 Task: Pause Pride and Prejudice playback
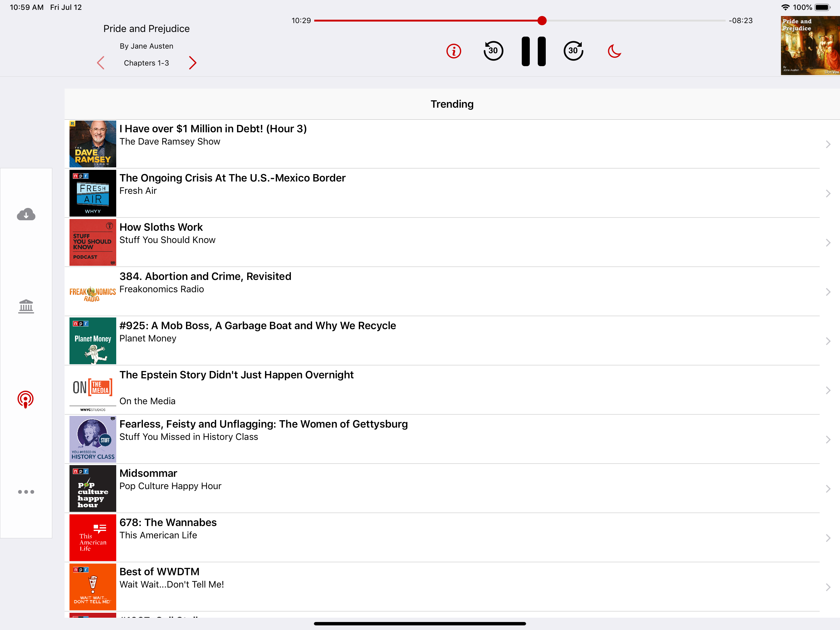click(533, 51)
